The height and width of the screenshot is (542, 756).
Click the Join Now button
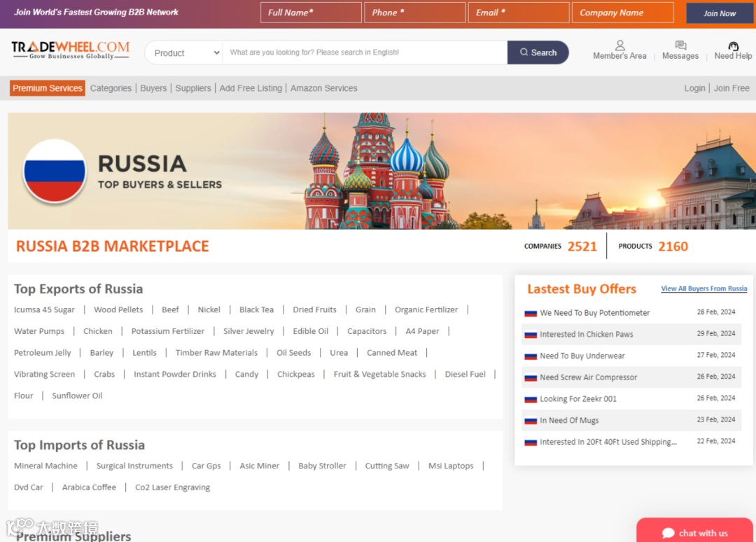pyautogui.click(x=720, y=13)
